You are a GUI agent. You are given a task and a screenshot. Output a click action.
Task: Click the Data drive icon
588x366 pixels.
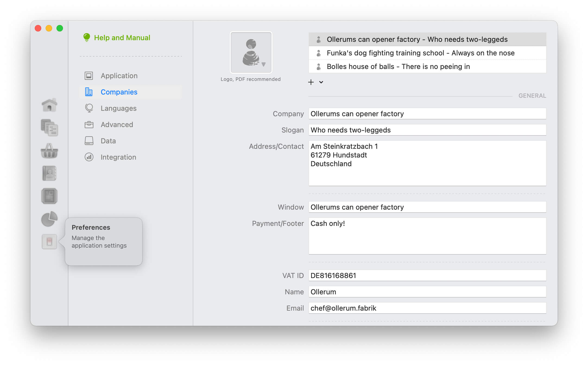[88, 141]
